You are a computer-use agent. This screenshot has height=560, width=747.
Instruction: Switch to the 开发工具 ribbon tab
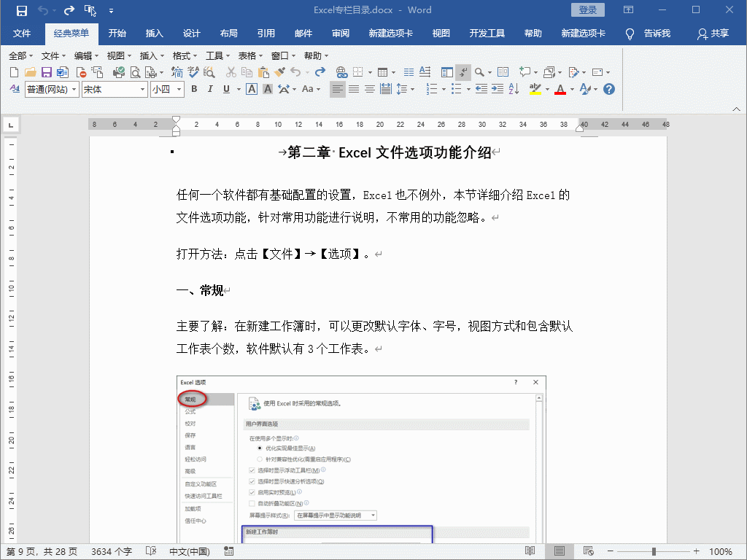[487, 34]
